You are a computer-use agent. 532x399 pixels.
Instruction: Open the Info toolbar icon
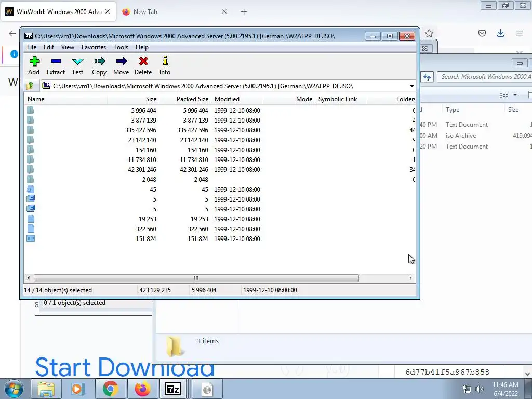(165, 65)
